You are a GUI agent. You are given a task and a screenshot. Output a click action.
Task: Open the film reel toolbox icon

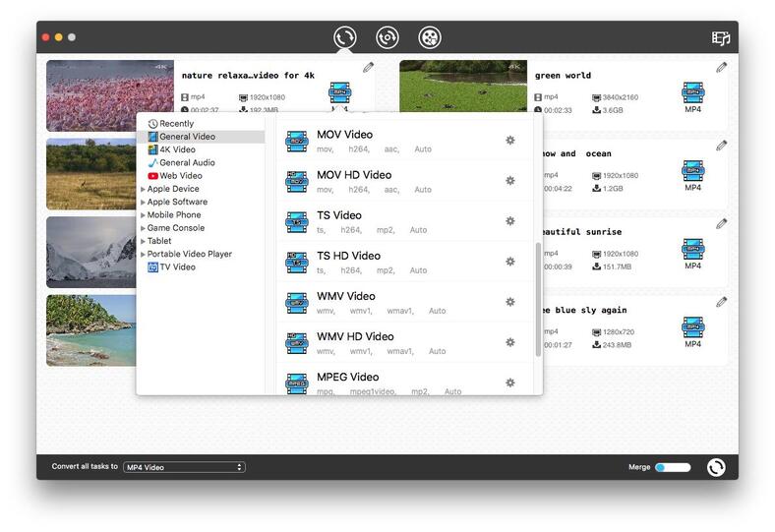(430, 37)
